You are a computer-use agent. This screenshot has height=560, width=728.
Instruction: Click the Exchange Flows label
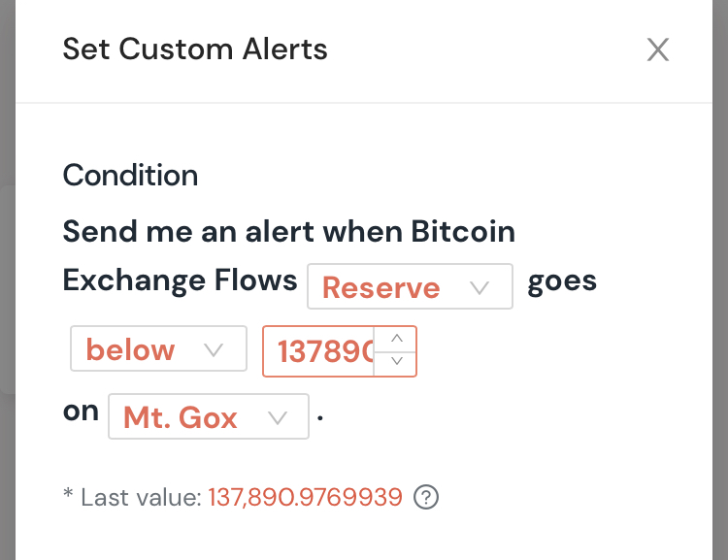tap(180, 281)
